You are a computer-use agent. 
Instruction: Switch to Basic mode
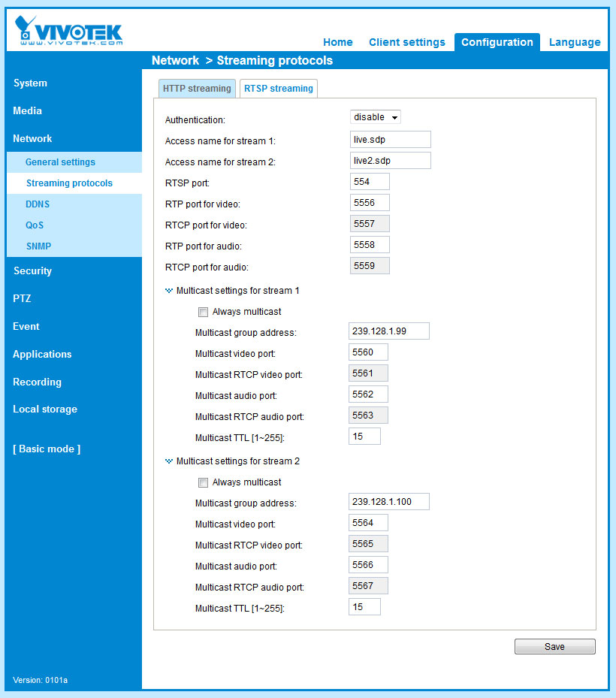pyautogui.click(x=47, y=449)
